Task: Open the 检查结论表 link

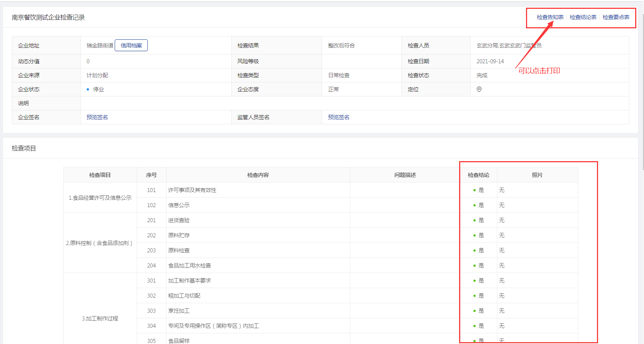Action: point(583,17)
